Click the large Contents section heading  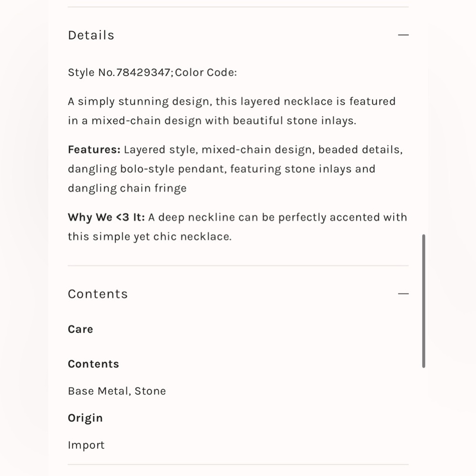click(98, 294)
